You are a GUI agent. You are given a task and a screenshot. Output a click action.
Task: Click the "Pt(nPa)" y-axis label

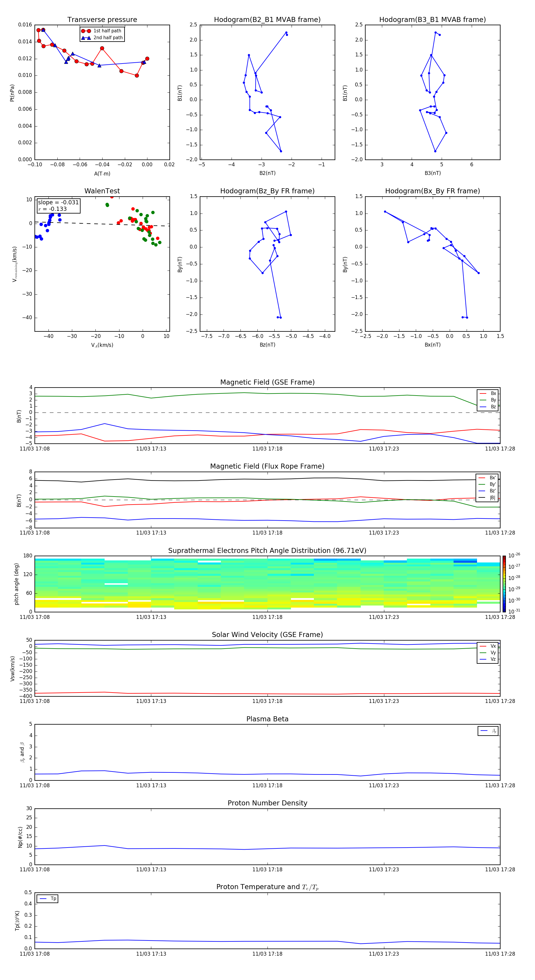click(12, 93)
